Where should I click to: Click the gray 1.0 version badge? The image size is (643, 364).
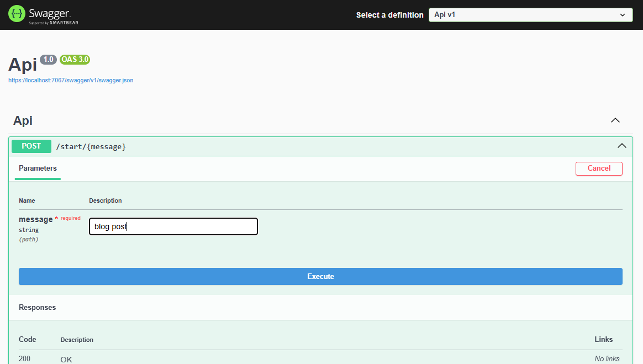click(x=49, y=60)
